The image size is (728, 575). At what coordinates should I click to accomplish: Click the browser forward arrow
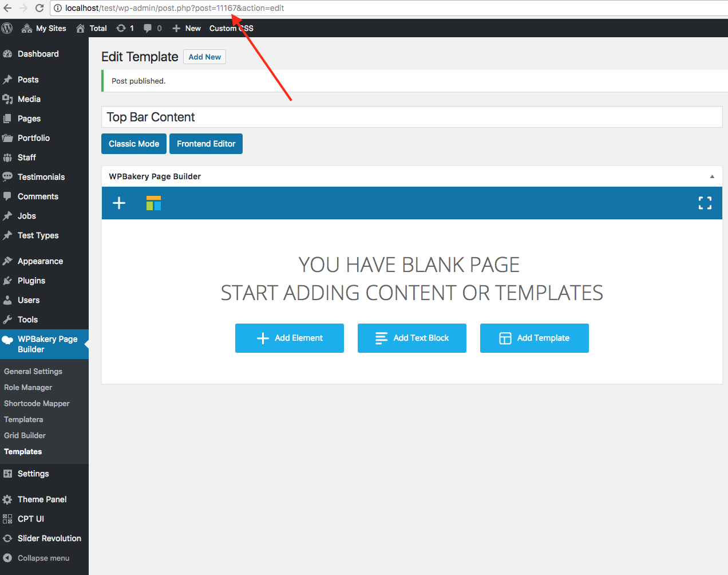pos(23,8)
